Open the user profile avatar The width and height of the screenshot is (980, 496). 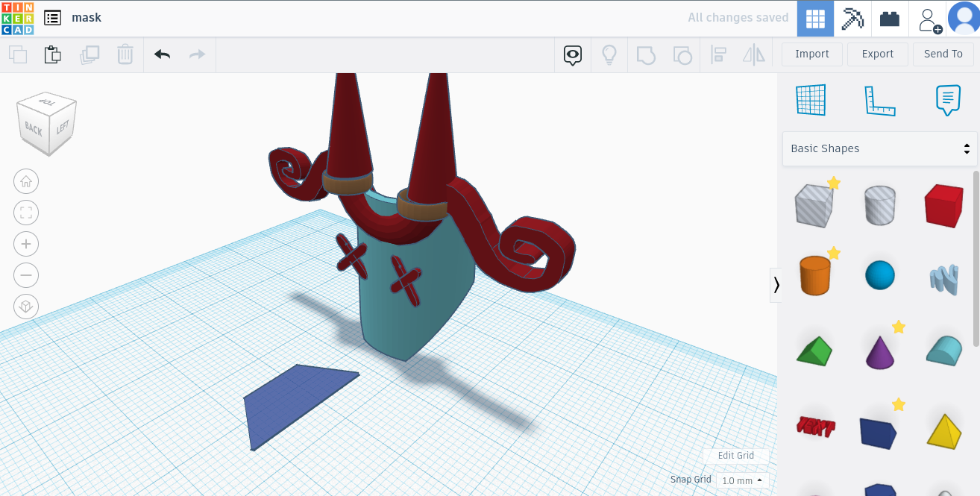click(x=964, y=19)
